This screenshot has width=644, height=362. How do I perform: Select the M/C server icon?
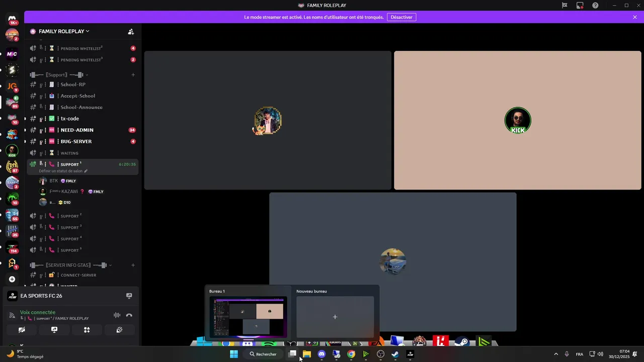[12, 54]
